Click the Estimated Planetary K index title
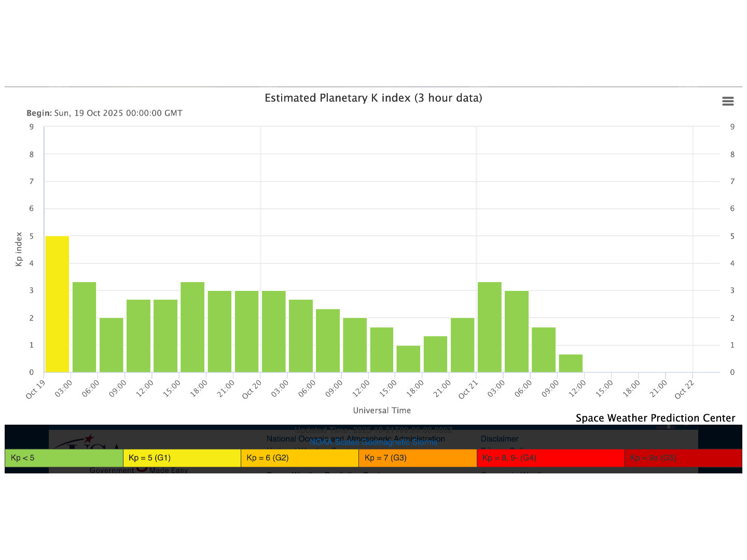This screenshot has width=747, height=560. [x=373, y=98]
